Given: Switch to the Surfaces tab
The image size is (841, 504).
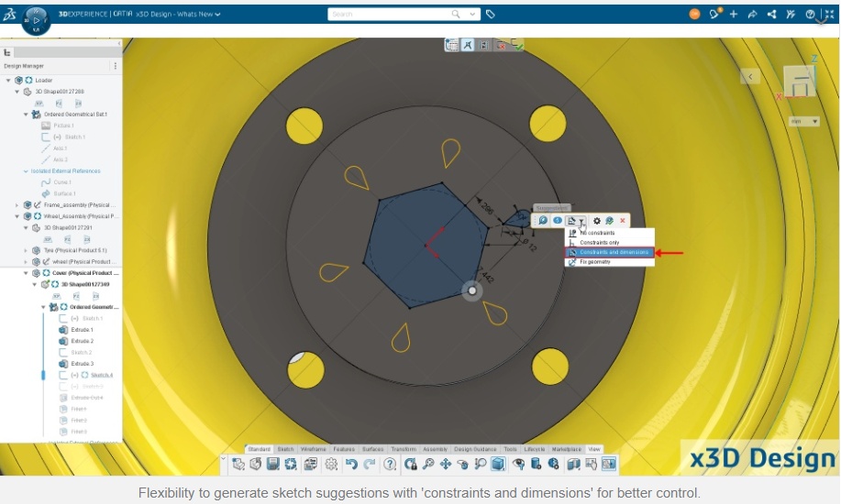Looking at the screenshot, I should click(372, 449).
